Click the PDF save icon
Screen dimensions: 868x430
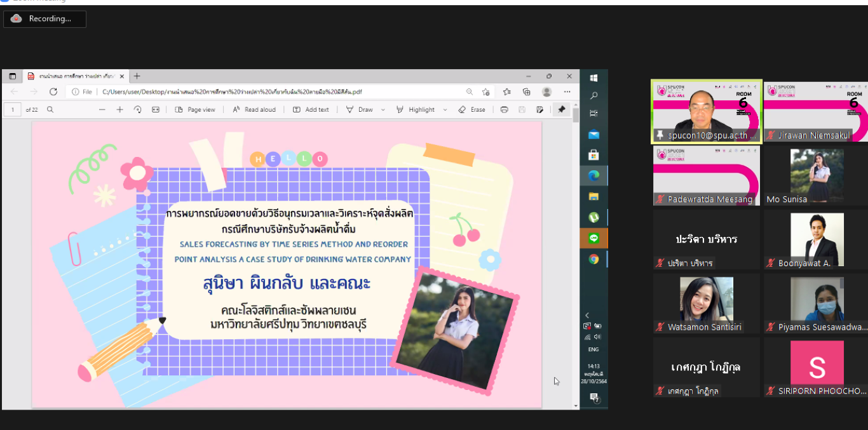522,109
